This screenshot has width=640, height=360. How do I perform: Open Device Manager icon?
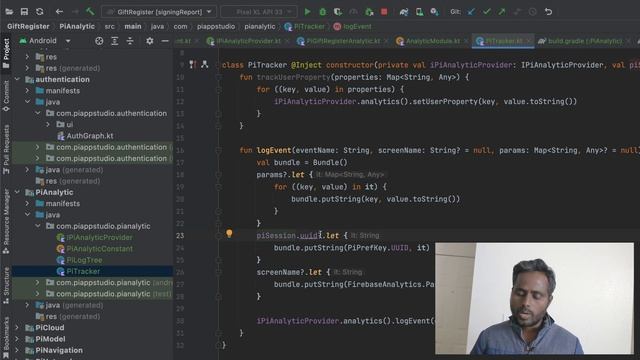[x=419, y=12]
